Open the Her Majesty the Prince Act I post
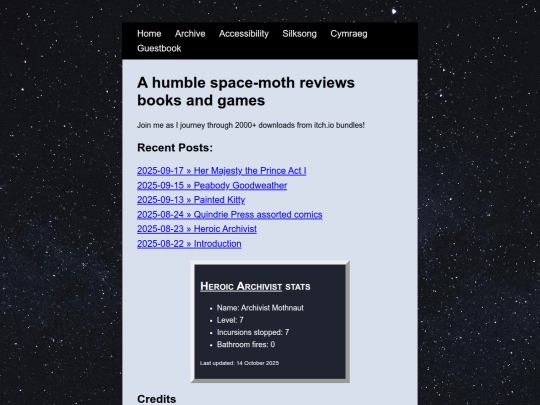The height and width of the screenshot is (405, 540). (x=221, y=171)
